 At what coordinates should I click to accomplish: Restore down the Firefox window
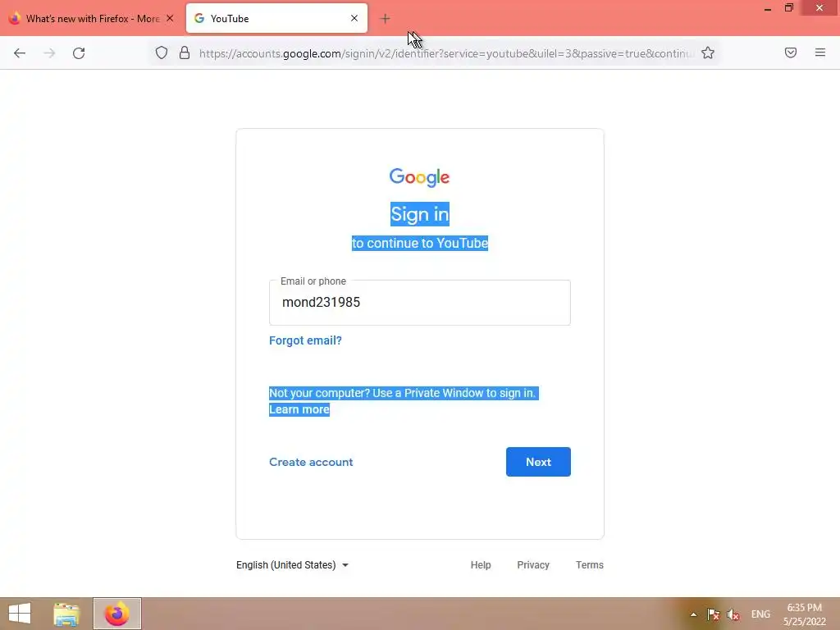coord(789,8)
